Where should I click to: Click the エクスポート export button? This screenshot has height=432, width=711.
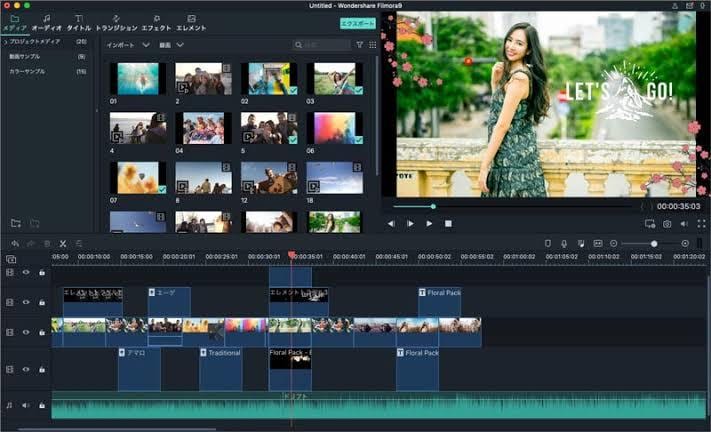358,23
